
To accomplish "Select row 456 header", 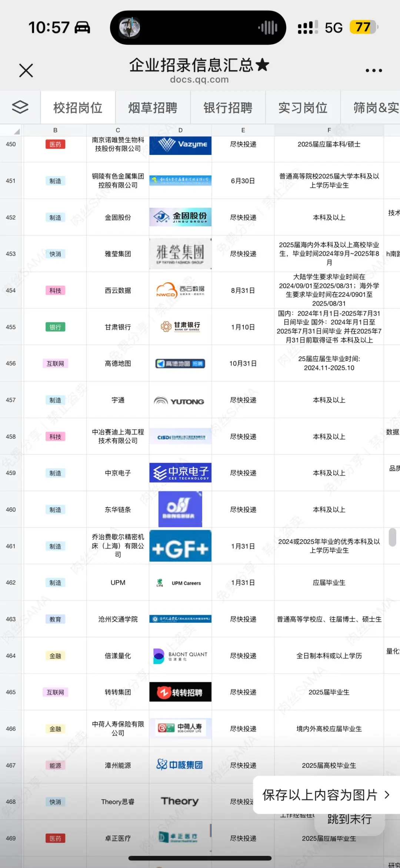I will click(x=11, y=363).
